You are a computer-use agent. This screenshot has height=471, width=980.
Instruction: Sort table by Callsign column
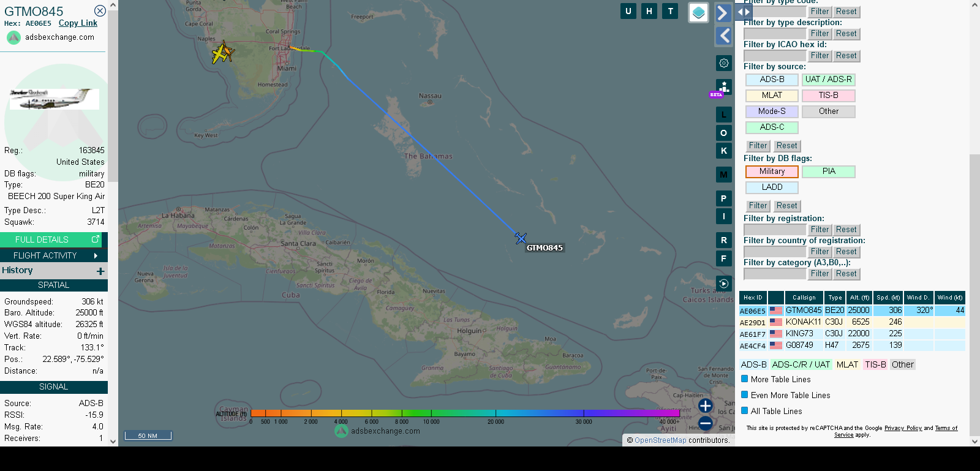coord(804,298)
